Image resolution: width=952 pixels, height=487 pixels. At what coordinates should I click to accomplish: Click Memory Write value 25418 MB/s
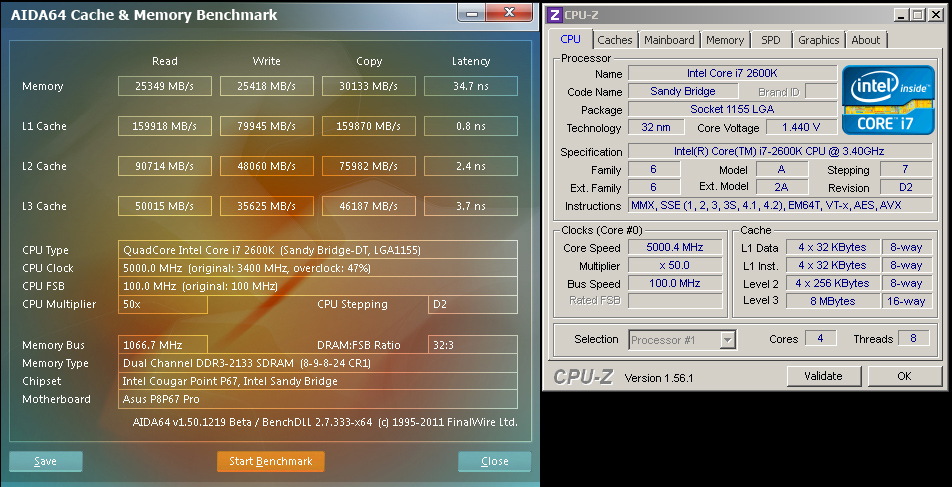pyautogui.click(x=267, y=86)
